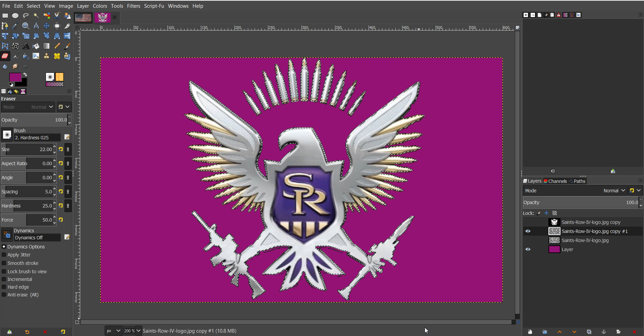Hide the purple 'Layer' layer
This screenshot has height=336, width=644.
(x=528, y=249)
